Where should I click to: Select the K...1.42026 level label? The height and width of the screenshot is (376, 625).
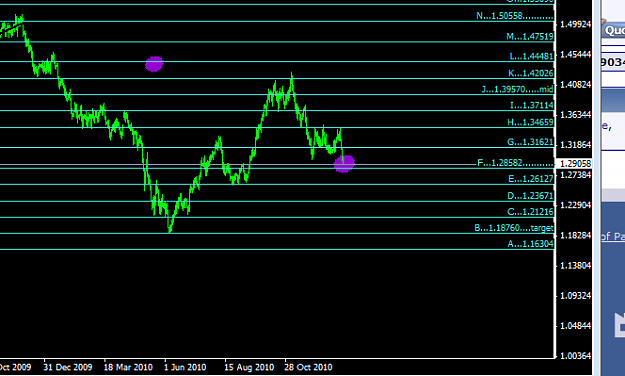(x=531, y=73)
